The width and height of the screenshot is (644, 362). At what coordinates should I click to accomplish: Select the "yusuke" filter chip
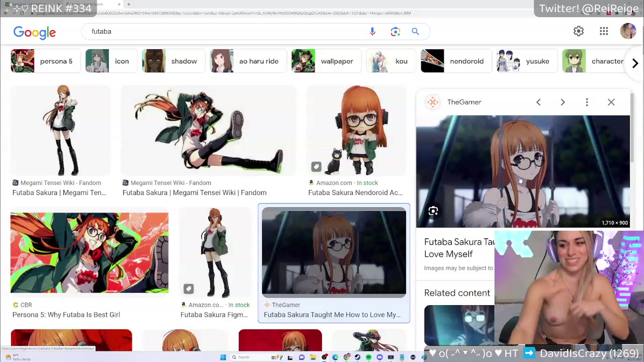(x=527, y=61)
